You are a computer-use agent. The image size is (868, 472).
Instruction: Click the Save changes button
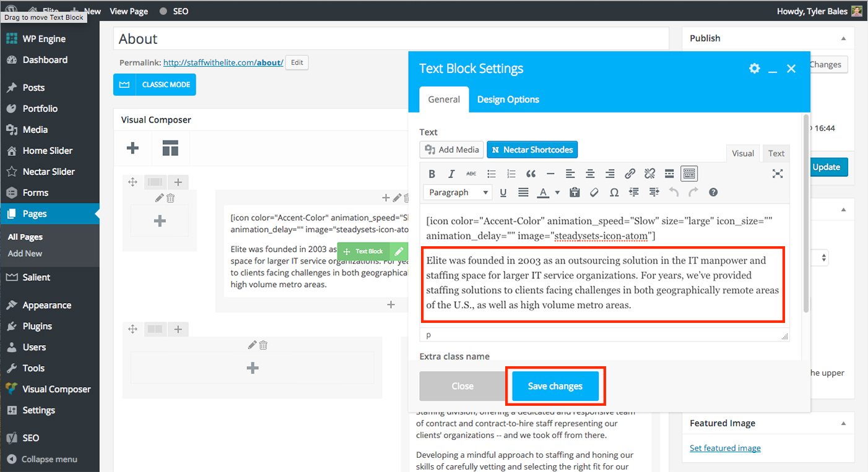pos(555,386)
